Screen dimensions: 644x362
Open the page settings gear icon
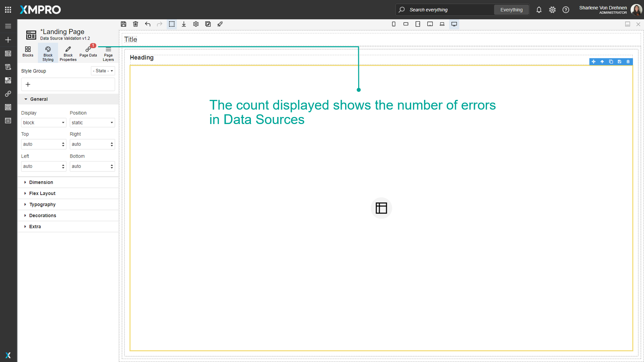click(x=196, y=24)
